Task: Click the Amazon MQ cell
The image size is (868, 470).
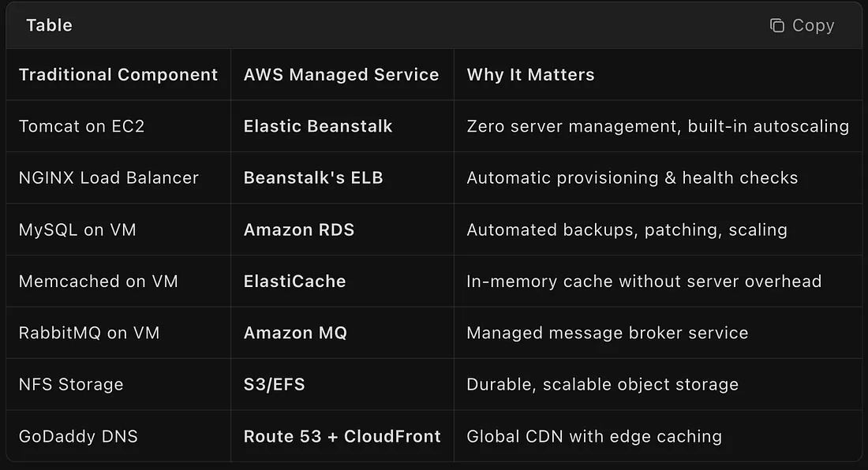Action: [295, 333]
